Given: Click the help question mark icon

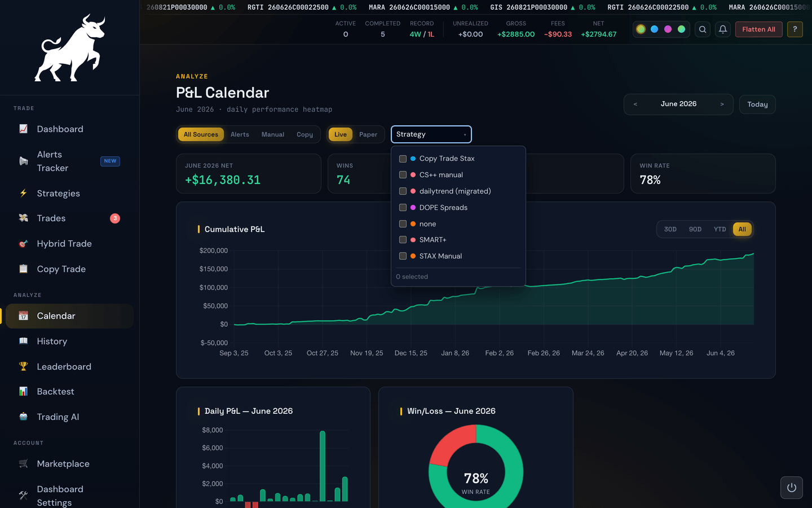Looking at the screenshot, I should (x=795, y=29).
